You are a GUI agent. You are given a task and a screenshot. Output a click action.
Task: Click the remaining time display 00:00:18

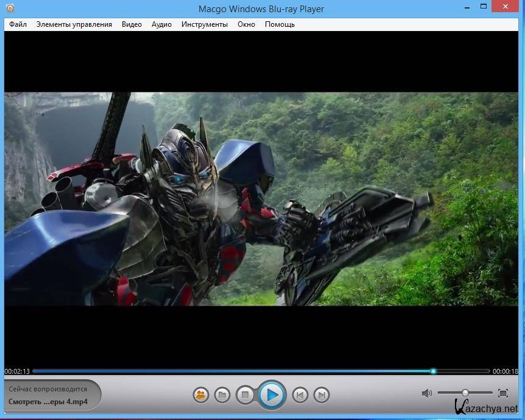click(x=505, y=371)
